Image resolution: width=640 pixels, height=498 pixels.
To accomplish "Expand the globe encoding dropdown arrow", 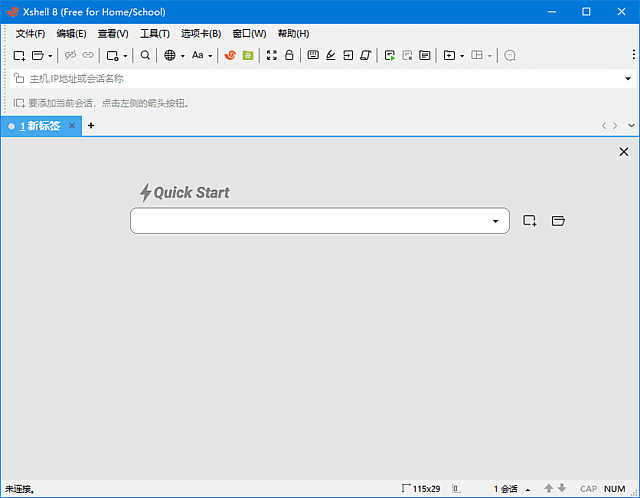I will coord(183,56).
